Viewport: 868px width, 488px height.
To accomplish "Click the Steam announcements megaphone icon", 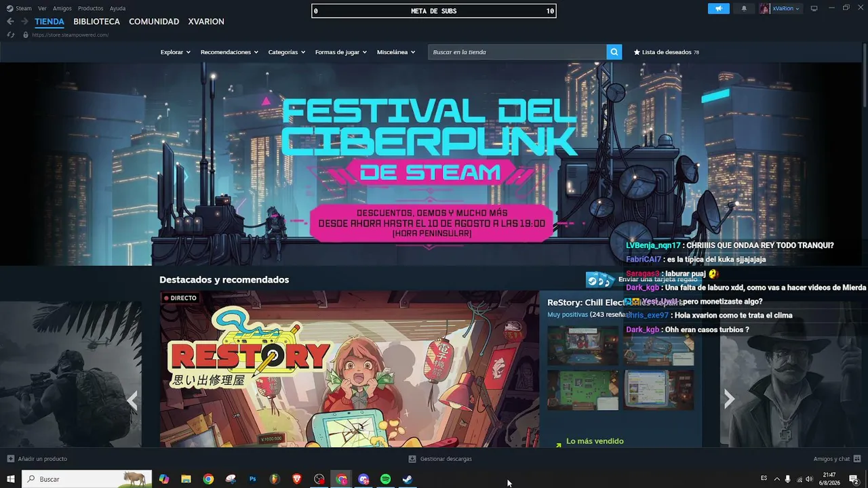I will click(719, 9).
